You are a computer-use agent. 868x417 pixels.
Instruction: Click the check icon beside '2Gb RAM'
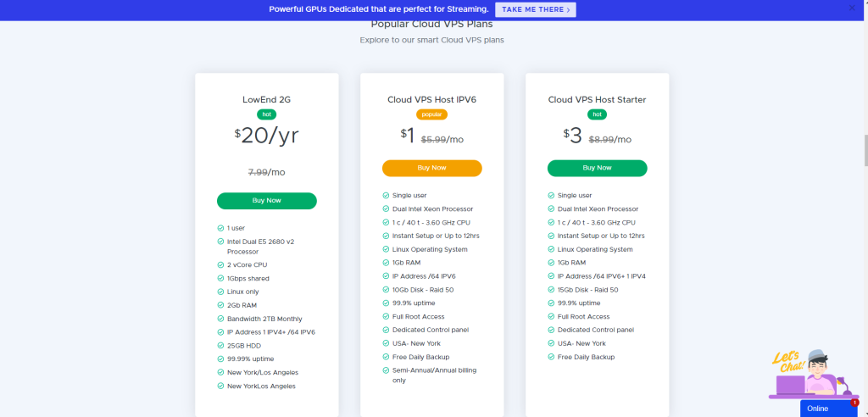coord(221,305)
